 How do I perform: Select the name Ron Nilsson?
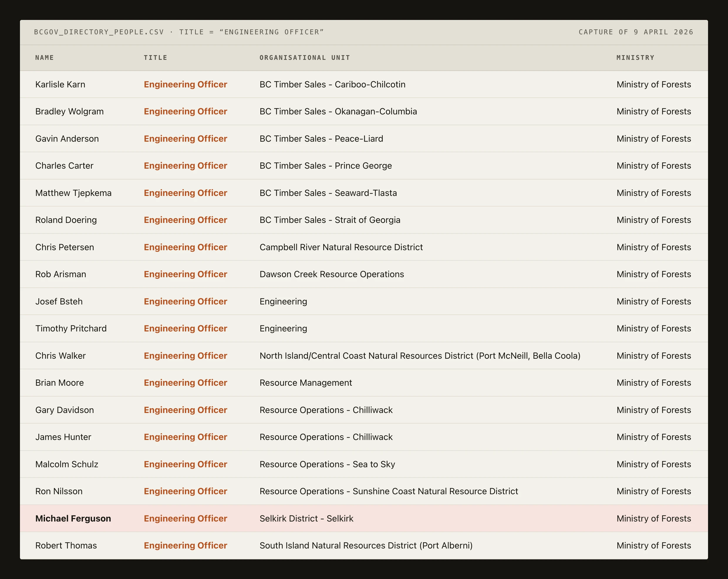pyautogui.click(x=59, y=492)
